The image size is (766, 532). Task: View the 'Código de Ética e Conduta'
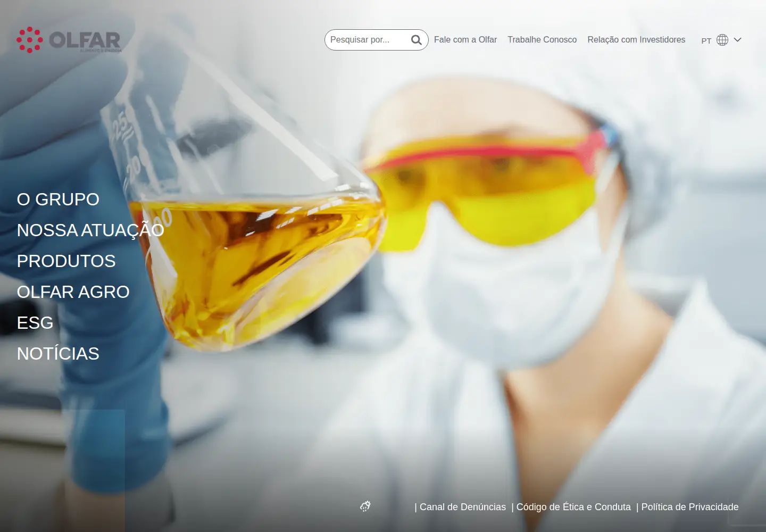point(573,507)
